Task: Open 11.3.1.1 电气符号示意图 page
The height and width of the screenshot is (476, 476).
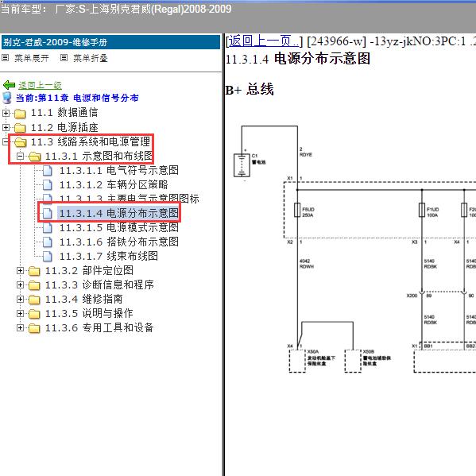Action: (x=118, y=170)
